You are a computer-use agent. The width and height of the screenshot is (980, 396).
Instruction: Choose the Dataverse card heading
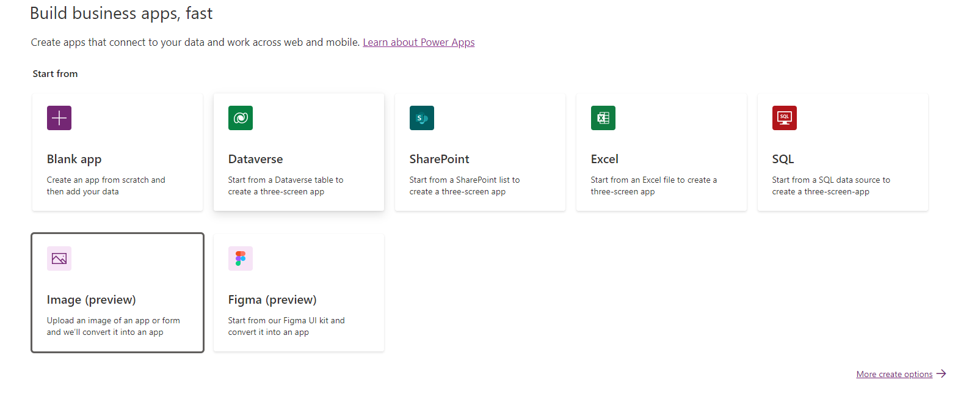[x=255, y=159]
